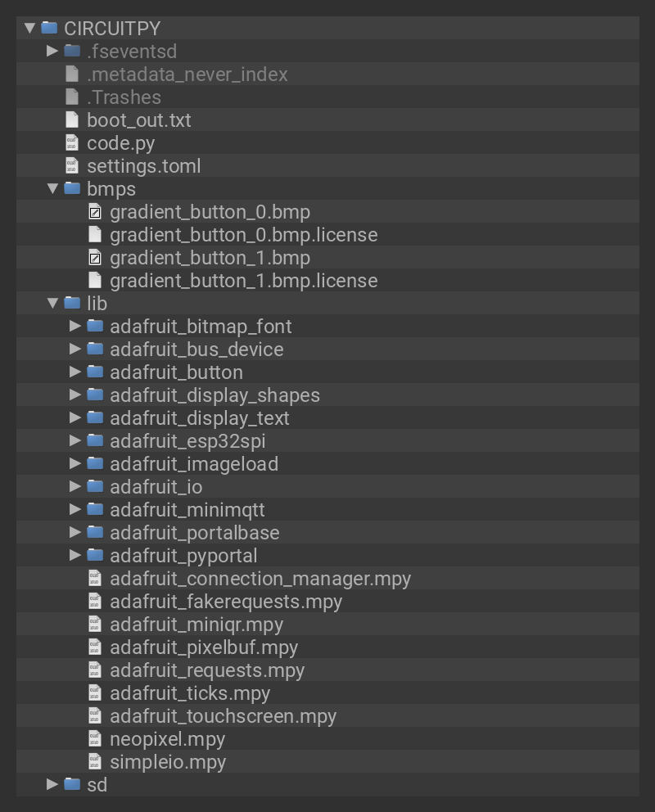
Task: Click the code.py file icon
Action: [72, 143]
